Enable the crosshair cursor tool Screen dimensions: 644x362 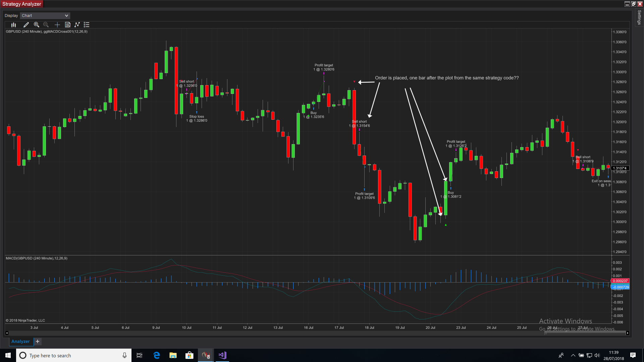(57, 25)
